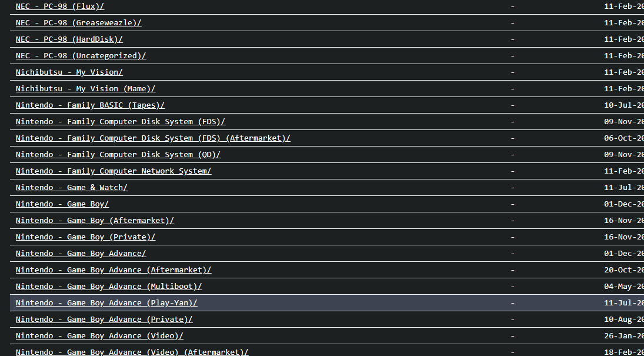Image resolution: width=644 pixels, height=356 pixels.
Task: Open Game Boy Advance (Multiboot) directory
Action: pos(109,286)
